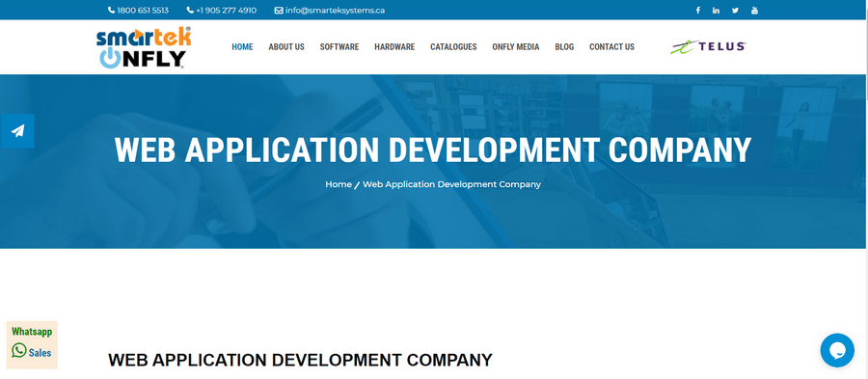Click the TELUS logo
This screenshot has width=868, height=379.
point(708,46)
